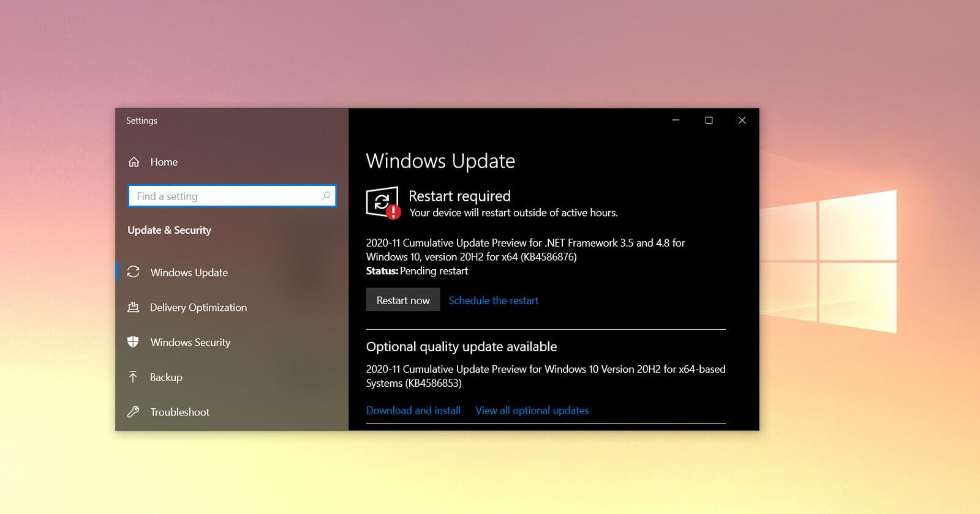980x514 pixels.
Task: Click the KB4586876 .NET Framework update text
Action: (x=526, y=250)
